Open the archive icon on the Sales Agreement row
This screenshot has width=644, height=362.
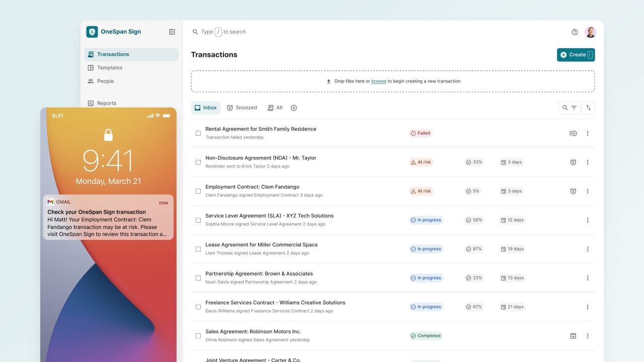(x=573, y=335)
